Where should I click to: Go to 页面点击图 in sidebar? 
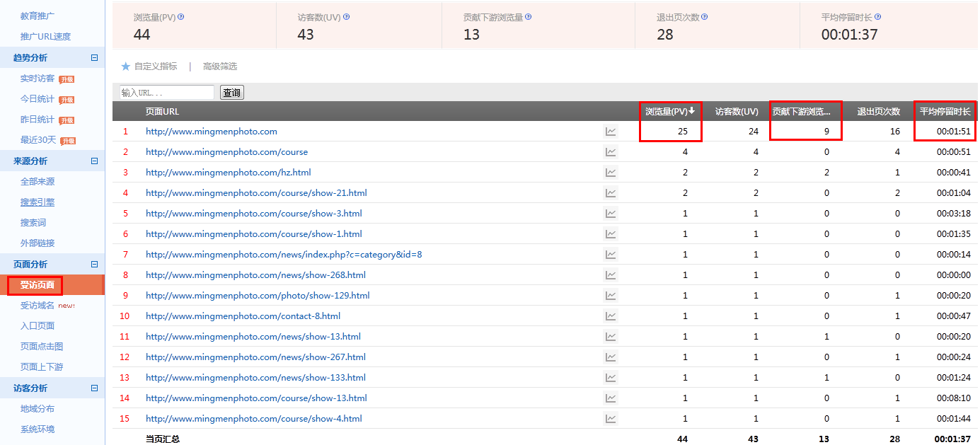[42, 347]
